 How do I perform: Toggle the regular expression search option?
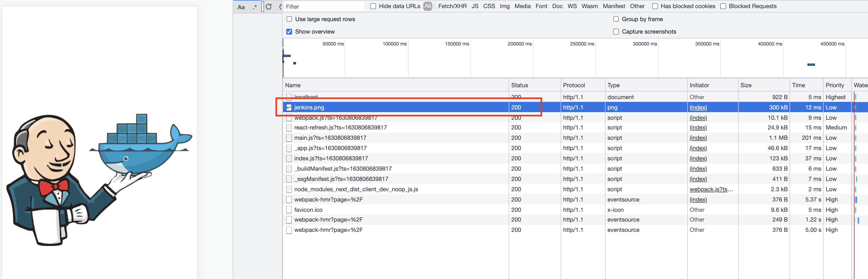click(255, 7)
